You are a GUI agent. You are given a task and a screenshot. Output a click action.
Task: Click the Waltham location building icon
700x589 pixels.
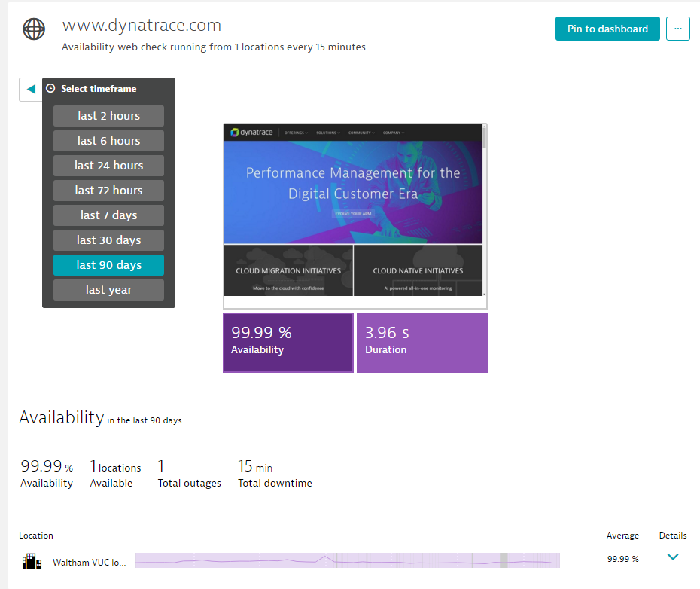[x=32, y=561]
